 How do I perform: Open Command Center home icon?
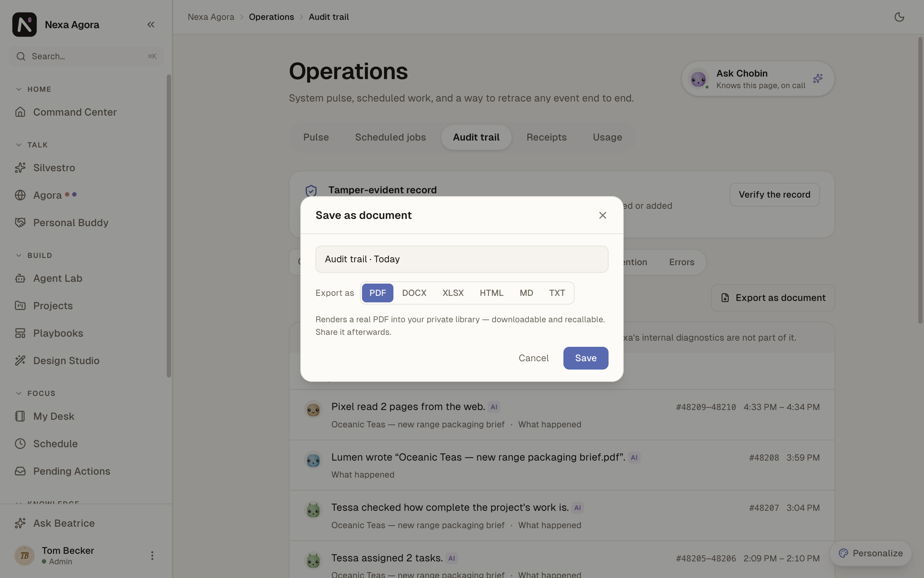click(x=20, y=112)
